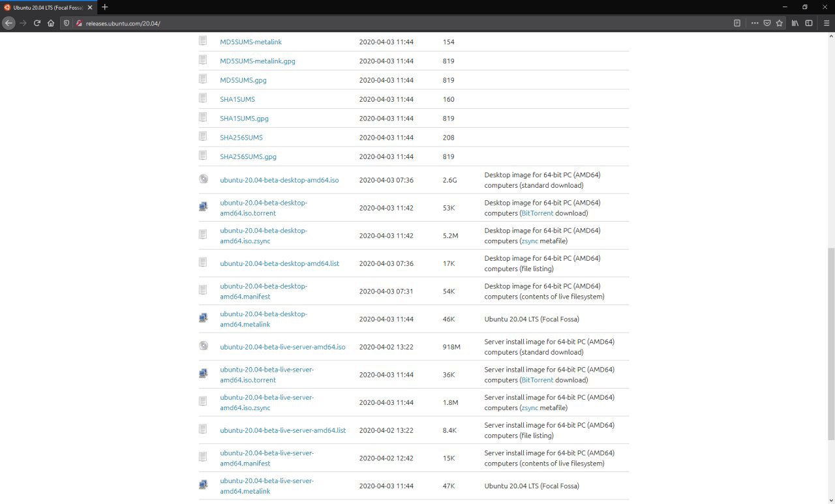Viewport: 835px width, 504px height.
Task: Select the Ubuntu 20.04 LTS browser tab
Action: click(x=48, y=7)
